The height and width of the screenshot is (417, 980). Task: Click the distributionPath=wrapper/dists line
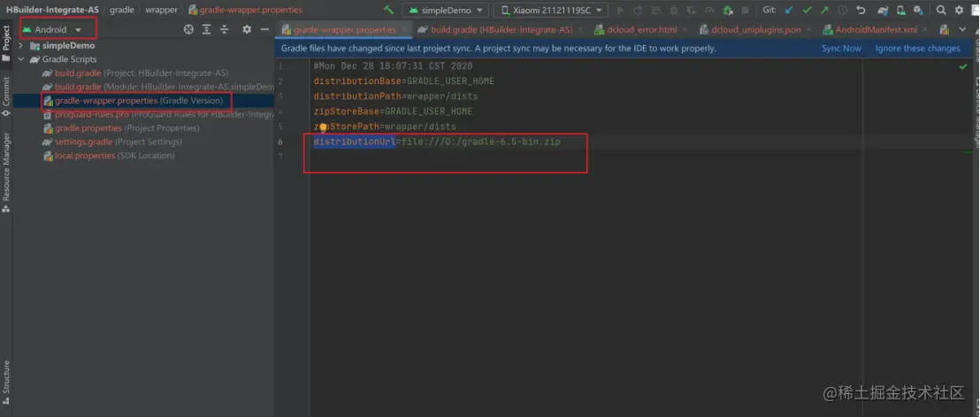(395, 97)
